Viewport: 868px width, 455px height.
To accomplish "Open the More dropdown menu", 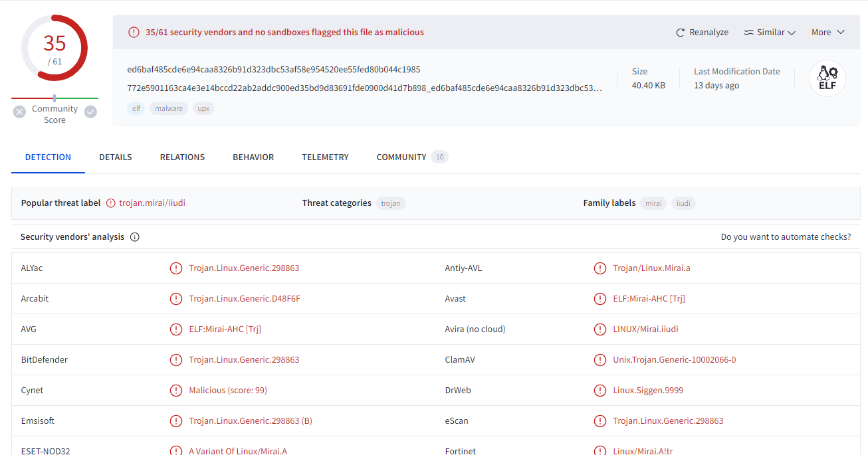I will 827,33.
